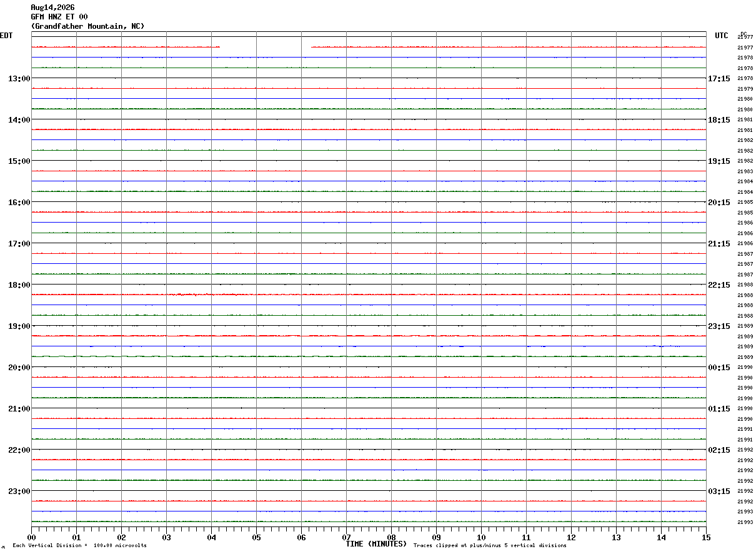Select the 17:15 UTC time label
The width and height of the screenshot is (756, 554).
coord(719,79)
